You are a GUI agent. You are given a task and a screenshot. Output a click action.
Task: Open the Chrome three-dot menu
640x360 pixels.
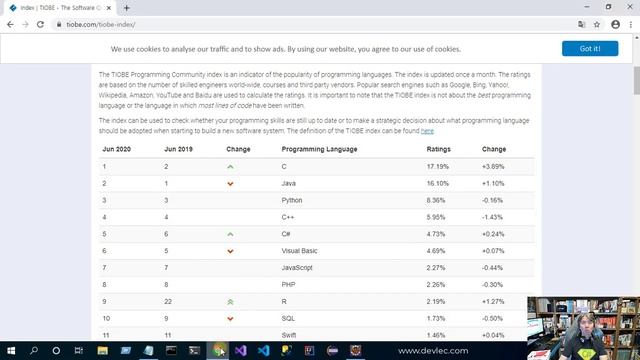[631, 24]
